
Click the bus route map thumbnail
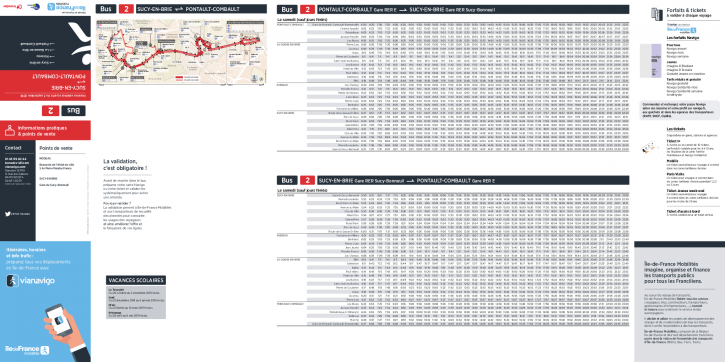181,52
